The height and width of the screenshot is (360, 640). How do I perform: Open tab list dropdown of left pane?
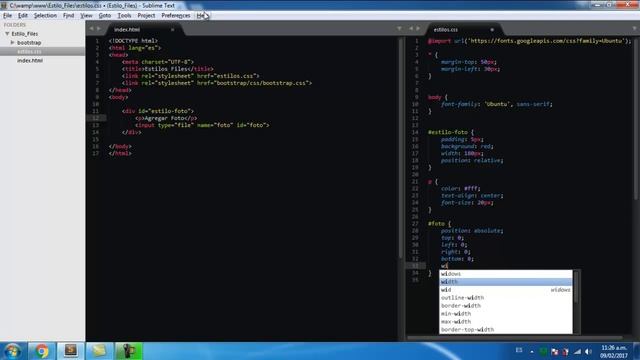coord(399,29)
